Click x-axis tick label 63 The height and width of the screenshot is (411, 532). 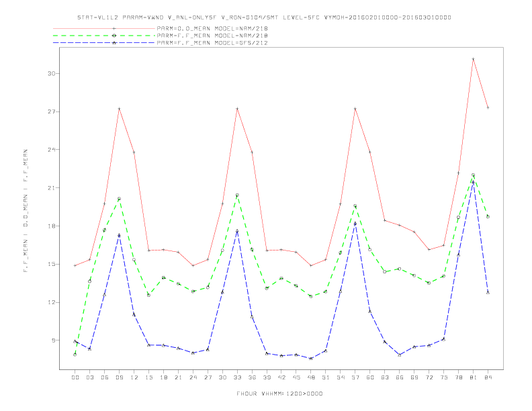[x=385, y=377]
